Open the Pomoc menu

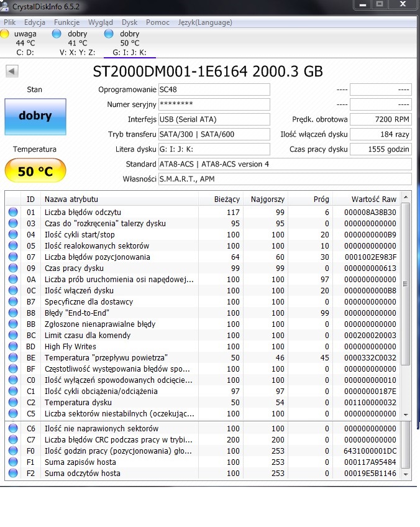coord(158,22)
